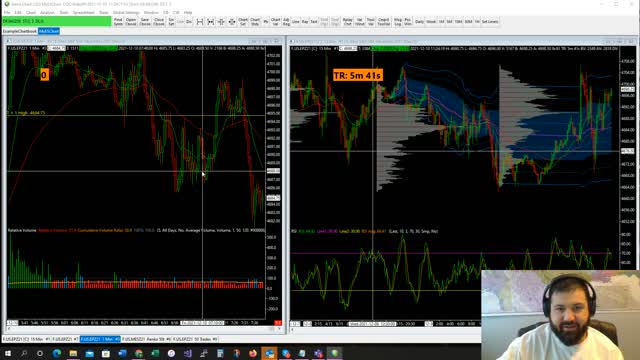This screenshot has width=640, height=360.
Task: Open the Window menu
Action: point(151,13)
